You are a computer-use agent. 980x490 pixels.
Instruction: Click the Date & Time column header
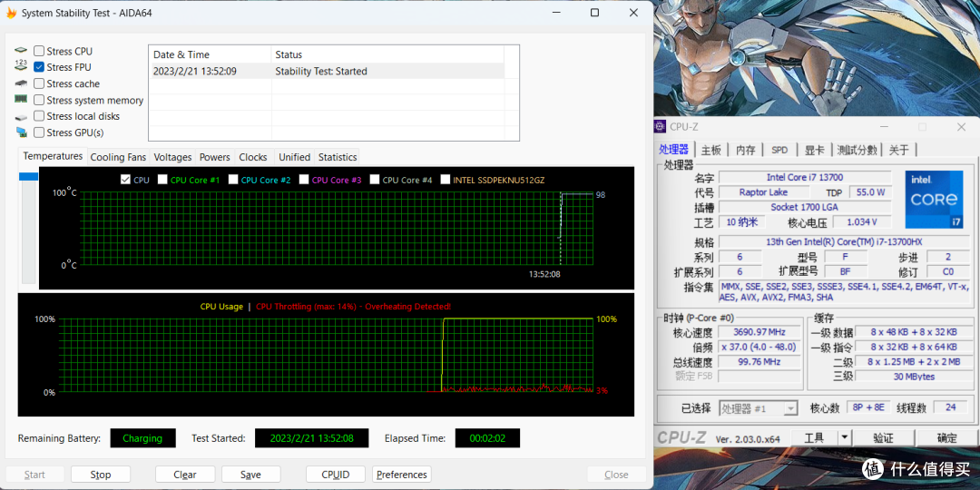click(x=210, y=55)
